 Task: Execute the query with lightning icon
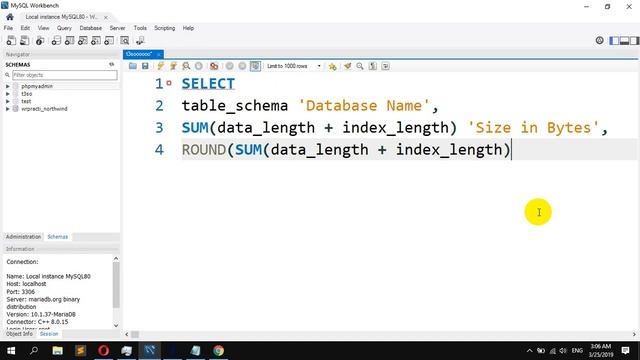pyautogui.click(x=160, y=66)
